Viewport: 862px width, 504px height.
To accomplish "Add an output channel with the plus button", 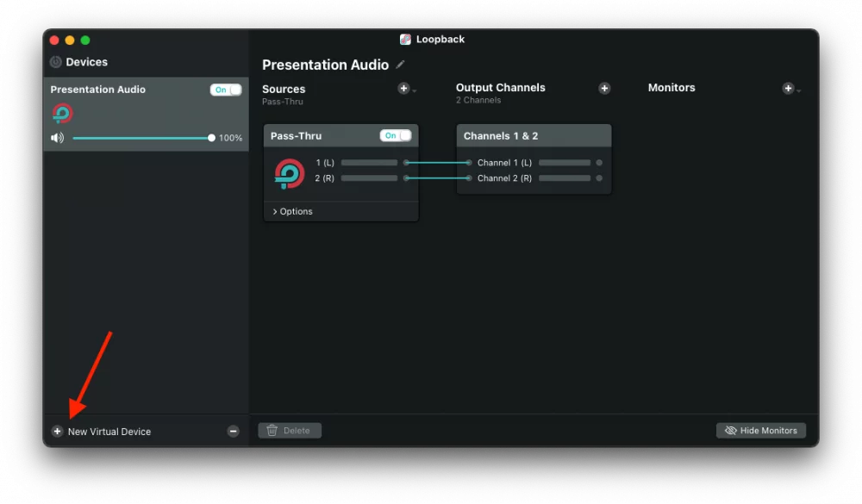I will [604, 88].
